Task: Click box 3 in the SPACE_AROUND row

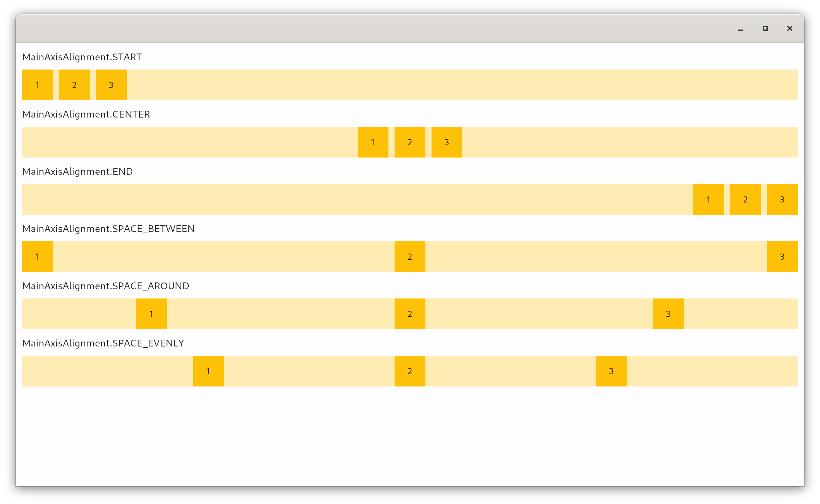Action: pos(668,314)
